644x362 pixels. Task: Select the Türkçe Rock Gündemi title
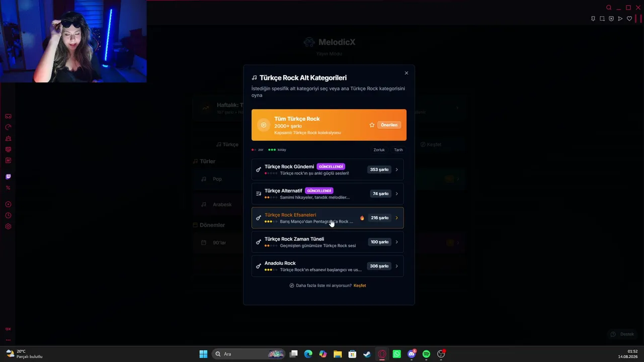(289, 166)
